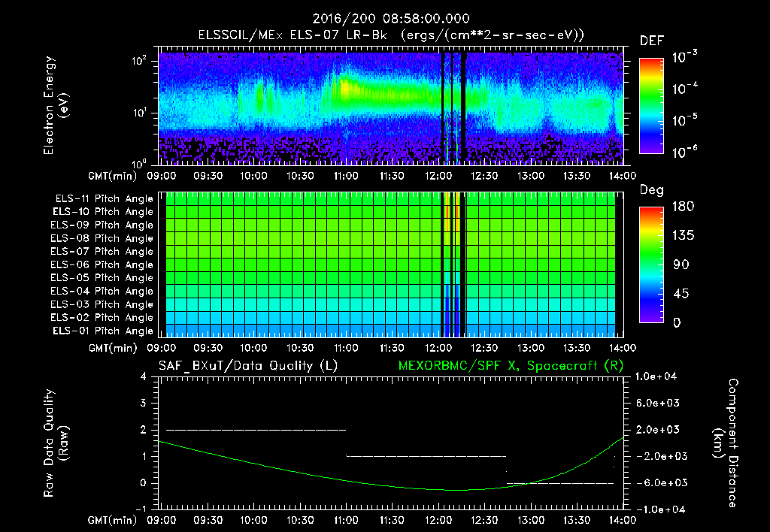Image resolution: width=770 pixels, height=532 pixels.
Task: Click the Electron Energy (eV) axis label
Action: (56, 106)
